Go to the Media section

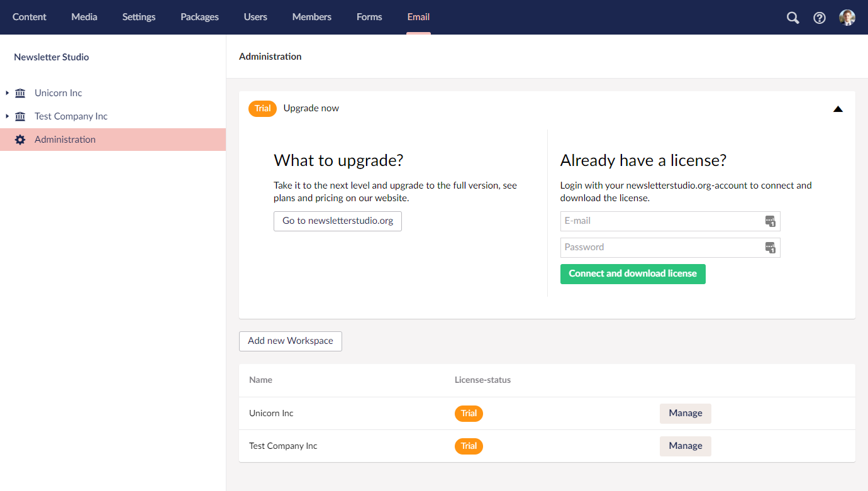[84, 17]
